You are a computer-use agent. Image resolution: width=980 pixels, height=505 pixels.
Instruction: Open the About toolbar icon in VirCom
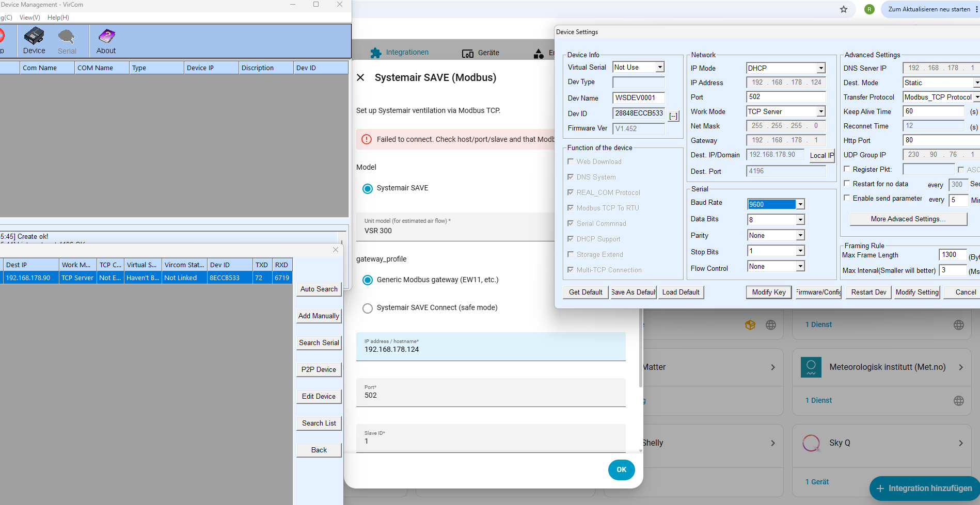click(106, 41)
